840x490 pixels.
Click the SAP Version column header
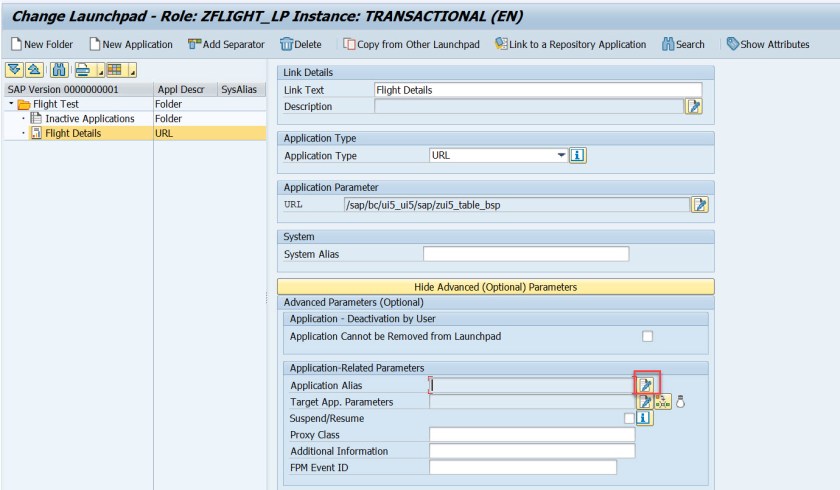(78, 89)
